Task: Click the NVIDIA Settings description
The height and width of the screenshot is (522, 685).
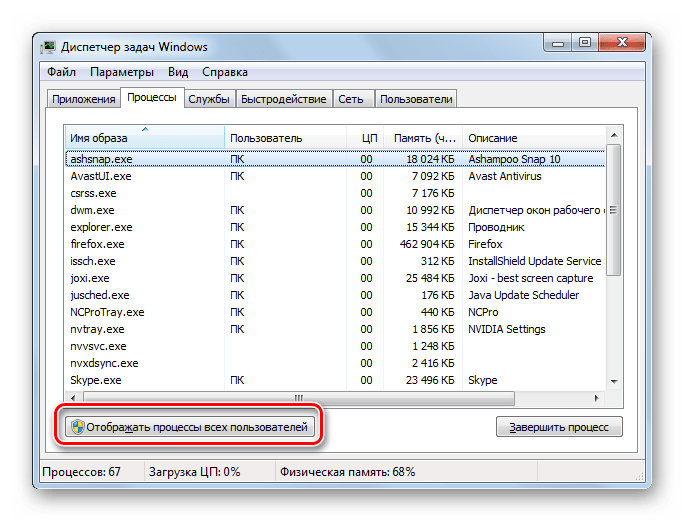Action: tap(507, 329)
